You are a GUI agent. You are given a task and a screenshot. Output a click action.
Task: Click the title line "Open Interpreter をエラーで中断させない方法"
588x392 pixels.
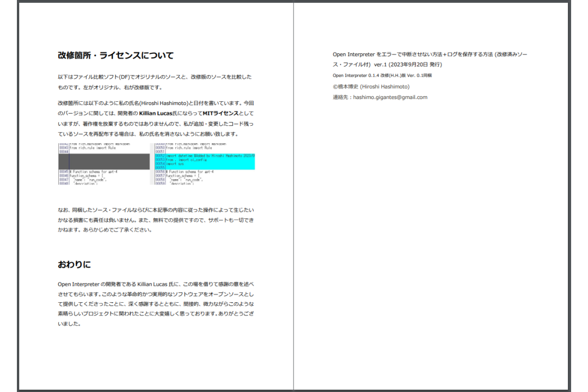click(430, 54)
